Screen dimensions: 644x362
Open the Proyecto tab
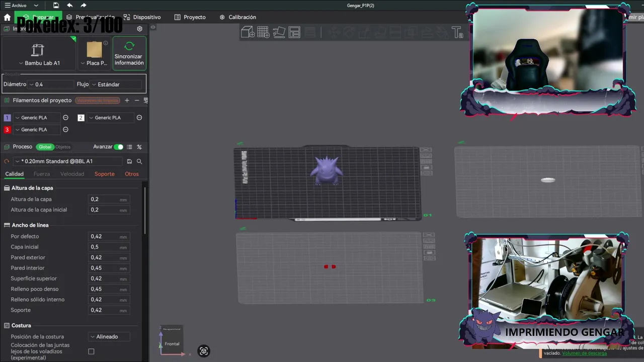tap(190, 17)
